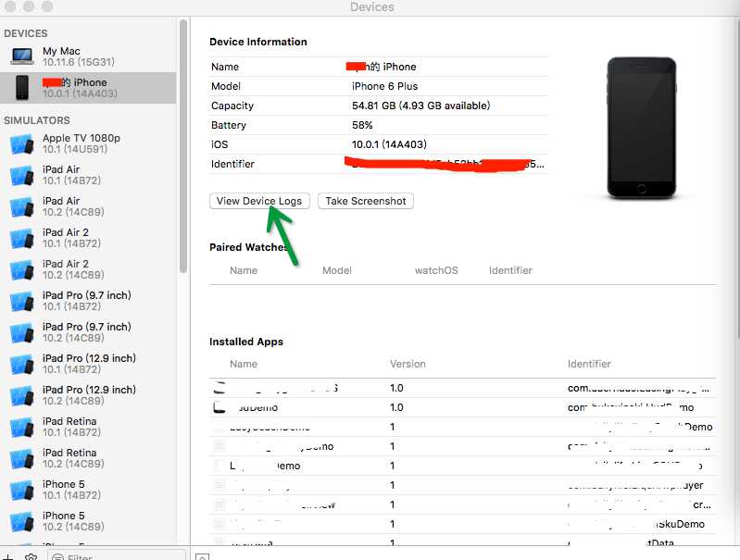Screen dimensions: 740x560
Task: Click the Apple TV 1080p simulator icon
Action: point(21,143)
